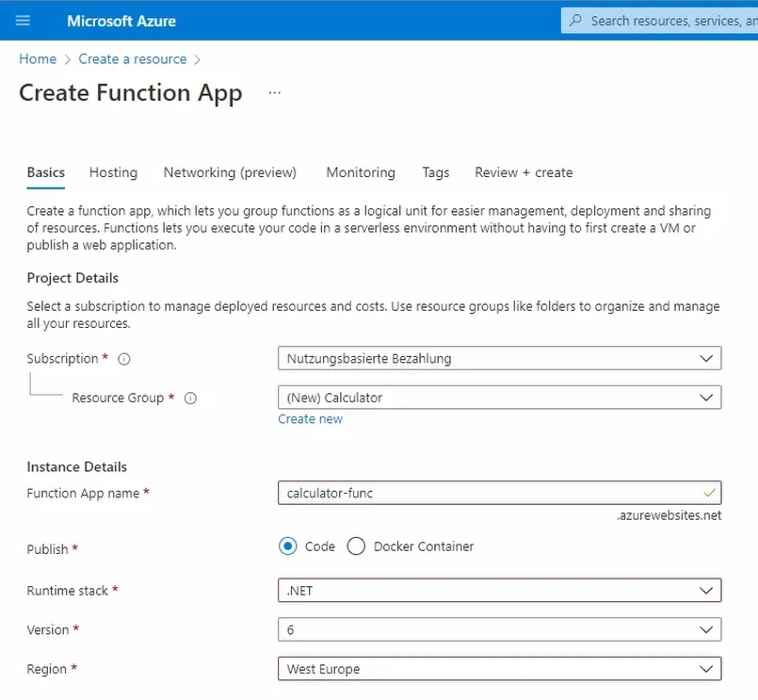
Task: Show the Resource Group info tooltip icon
Action: pyautogui.click(x=190, y=399)
